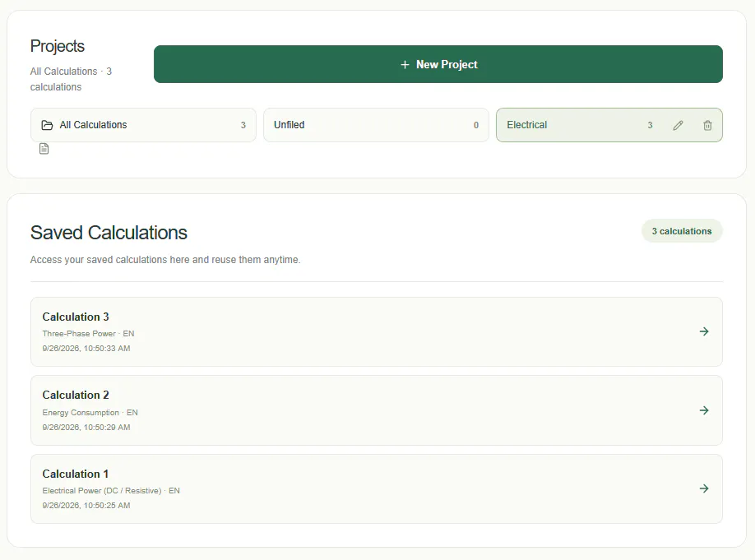Image resolution: width=755 pixels, height=560 pixels.
Task: Click the count 0 in the Unfiled card
Action: [x=475, y=125]
